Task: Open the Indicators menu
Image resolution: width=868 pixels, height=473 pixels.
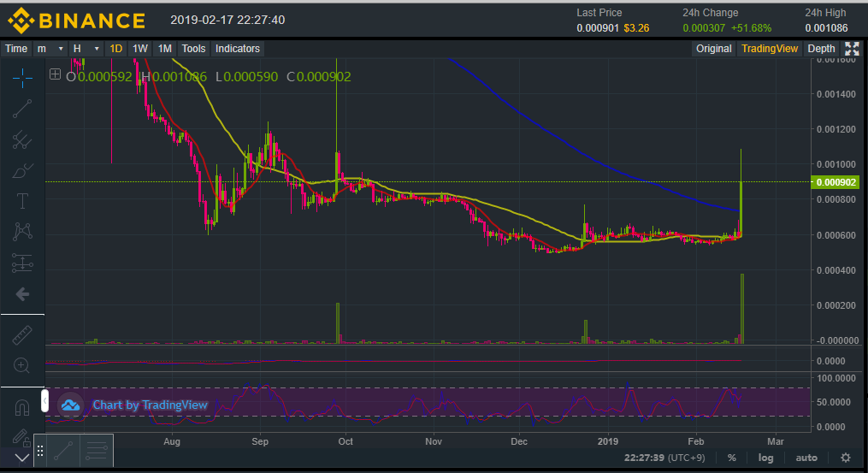Action: [238, 49]
